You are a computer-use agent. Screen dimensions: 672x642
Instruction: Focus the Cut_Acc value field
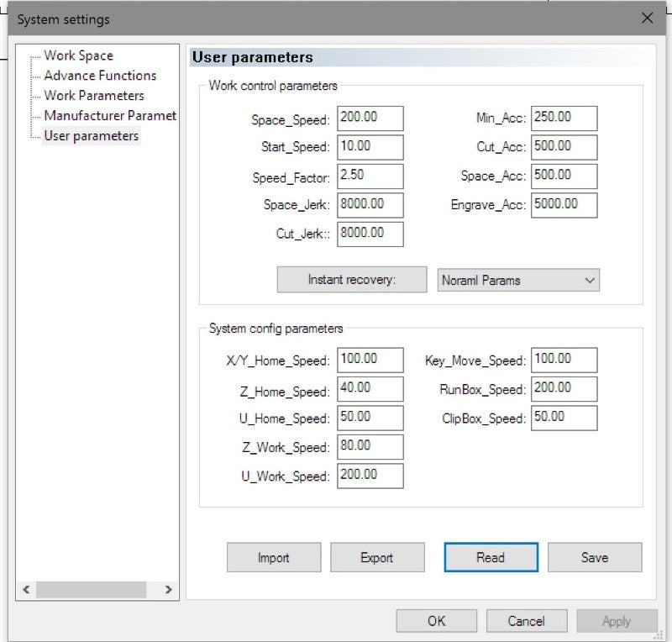click(x=564, y=147)
